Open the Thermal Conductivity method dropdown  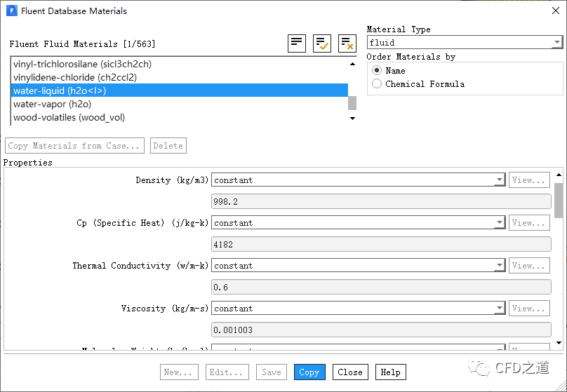pos(358,266)
